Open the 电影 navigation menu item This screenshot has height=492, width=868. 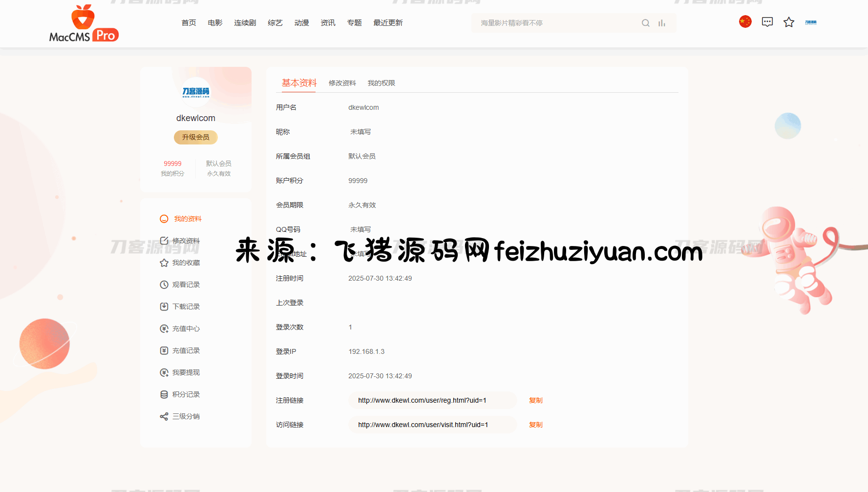[x=215, y=23]
